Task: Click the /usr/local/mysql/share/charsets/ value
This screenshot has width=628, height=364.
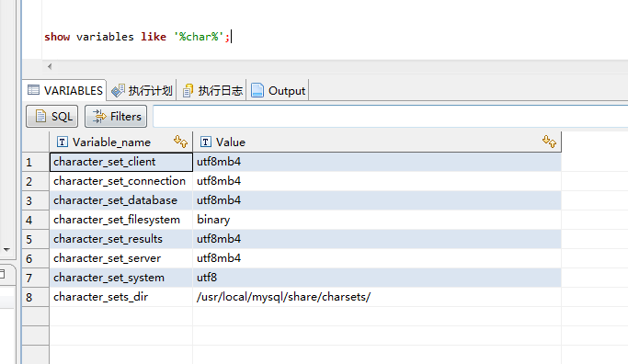Action: [377, 297]
